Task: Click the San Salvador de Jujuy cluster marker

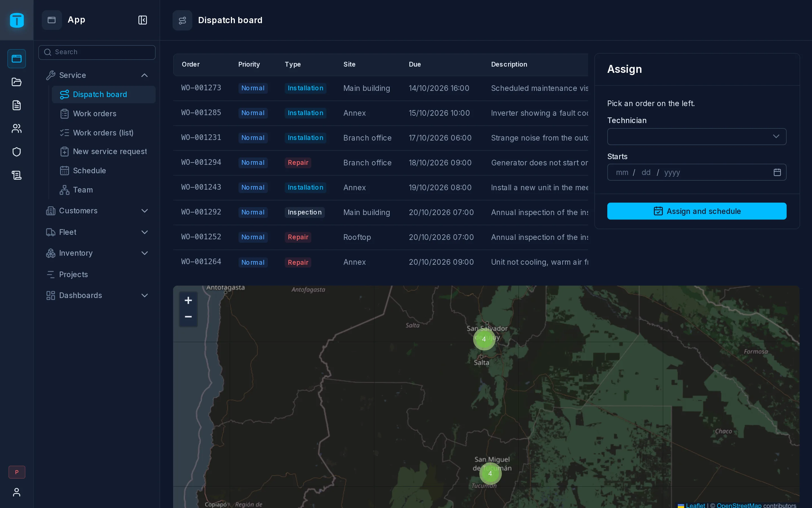Action: (x=484, y=339)
